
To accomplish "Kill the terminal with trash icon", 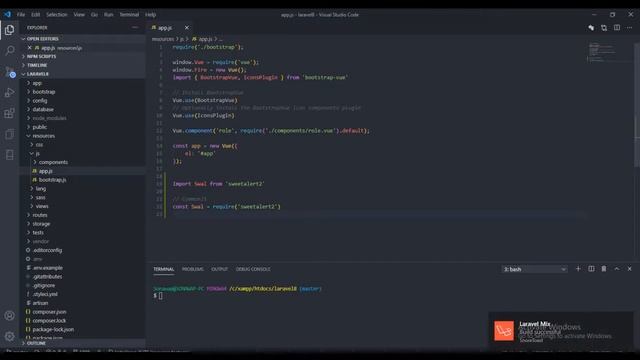I will [x=604, y=269].
